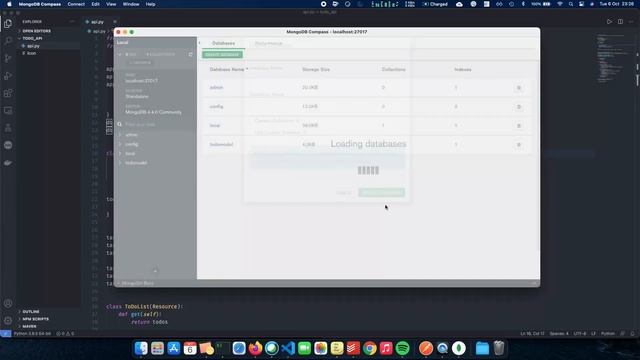The height and width of the screenshot is (360, 640).
Task: Expand the todomodel database in Compass sidebar
Action: tap(120, 163)
